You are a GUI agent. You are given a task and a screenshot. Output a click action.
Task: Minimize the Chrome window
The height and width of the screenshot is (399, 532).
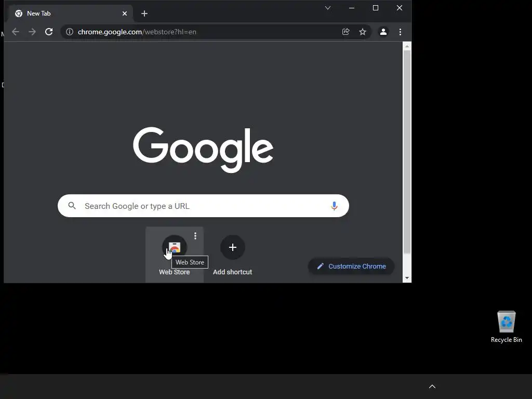coord(352,8)
